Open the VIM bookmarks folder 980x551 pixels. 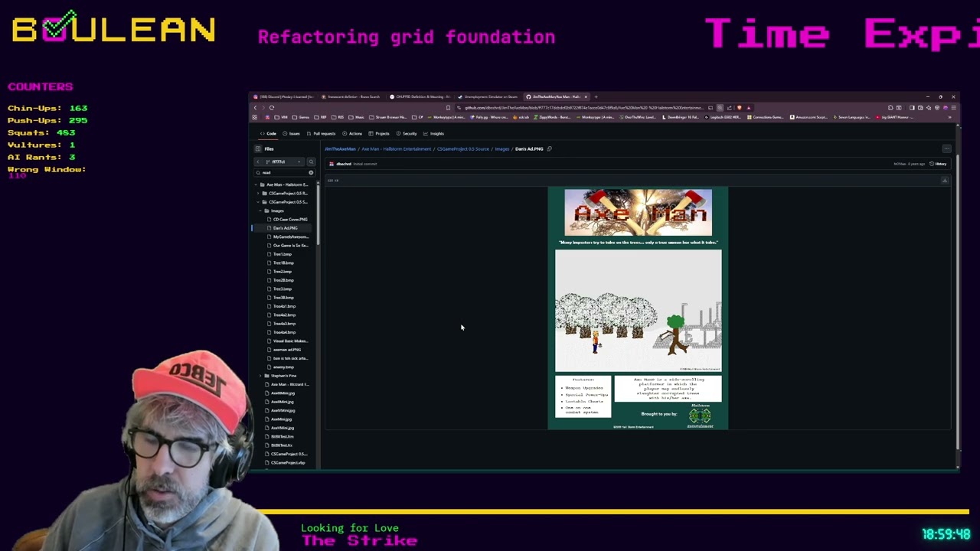[283, 117]
